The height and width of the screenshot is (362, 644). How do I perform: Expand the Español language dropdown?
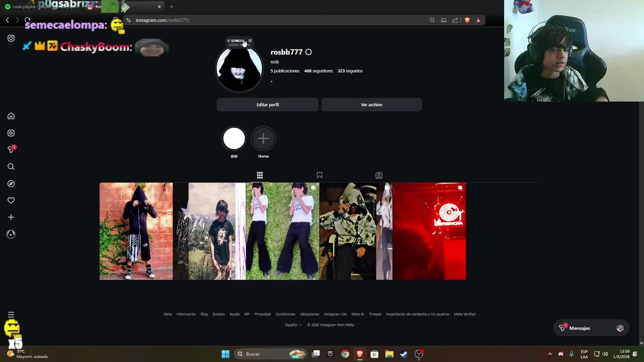tap(293, 325)
